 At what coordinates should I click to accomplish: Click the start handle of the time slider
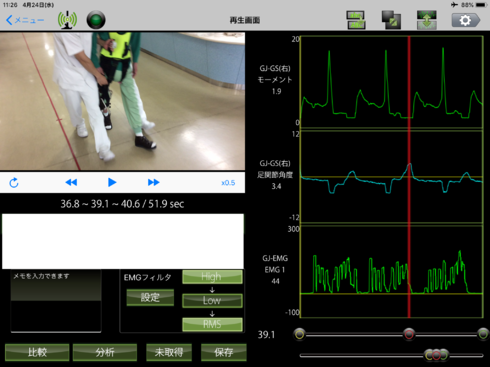(x=299, y=334)
